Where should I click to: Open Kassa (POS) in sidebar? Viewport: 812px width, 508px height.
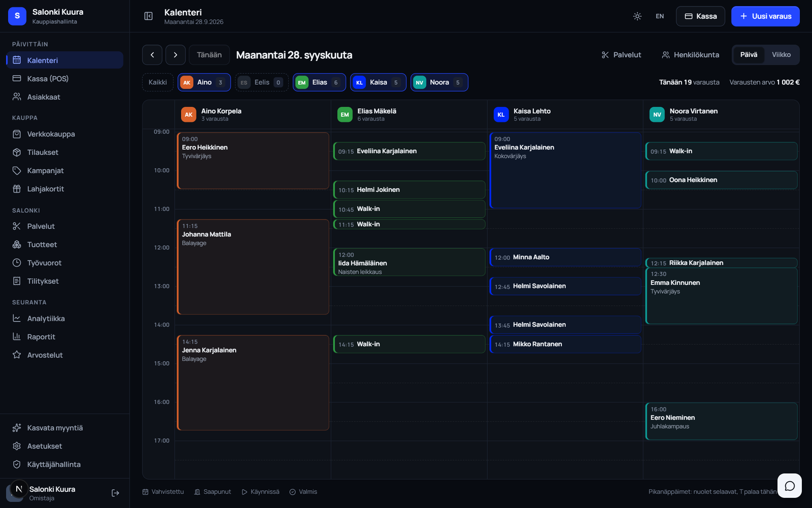click(64, 79)
